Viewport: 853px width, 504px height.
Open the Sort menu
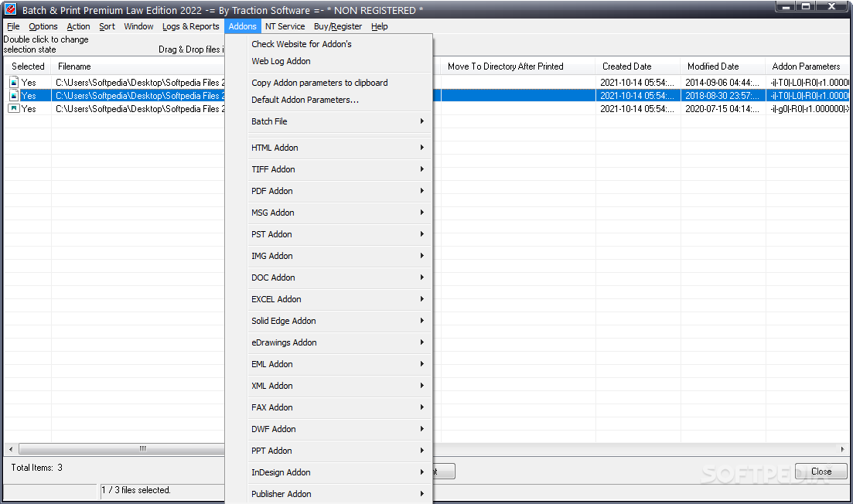click(x=107, y=26)
